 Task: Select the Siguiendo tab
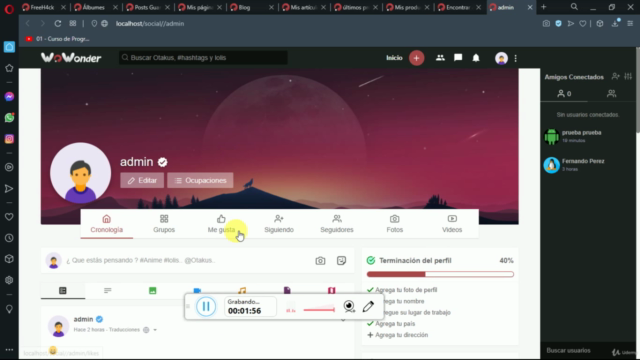click(x=279, y=224)
